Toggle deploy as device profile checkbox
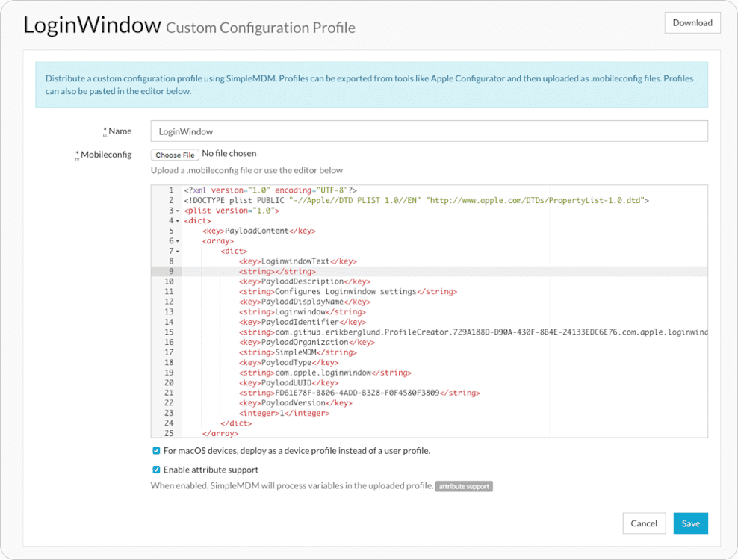Screen dimensions: 738x560 156,451
